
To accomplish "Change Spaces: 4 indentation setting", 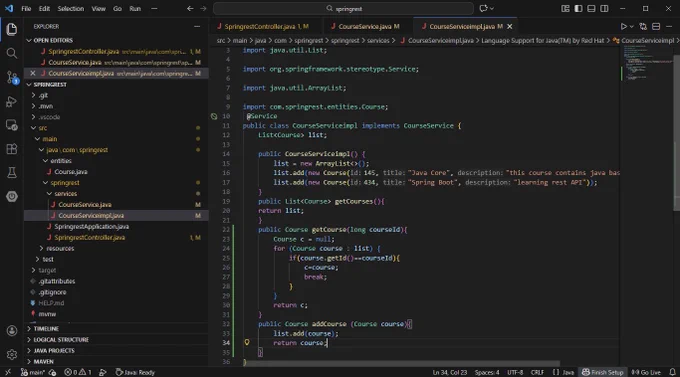I will click(487, 372).
